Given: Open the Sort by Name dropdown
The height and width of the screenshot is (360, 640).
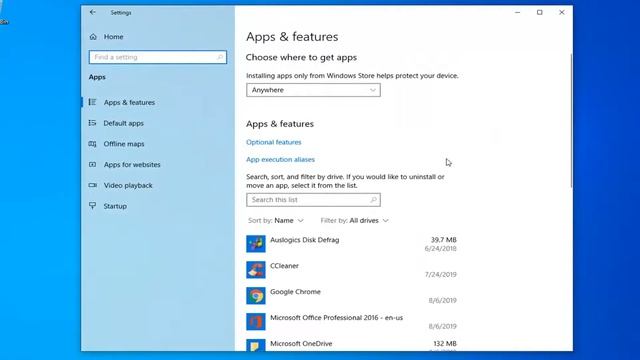Looking at the screenshot, I should (x=276, y=220).
